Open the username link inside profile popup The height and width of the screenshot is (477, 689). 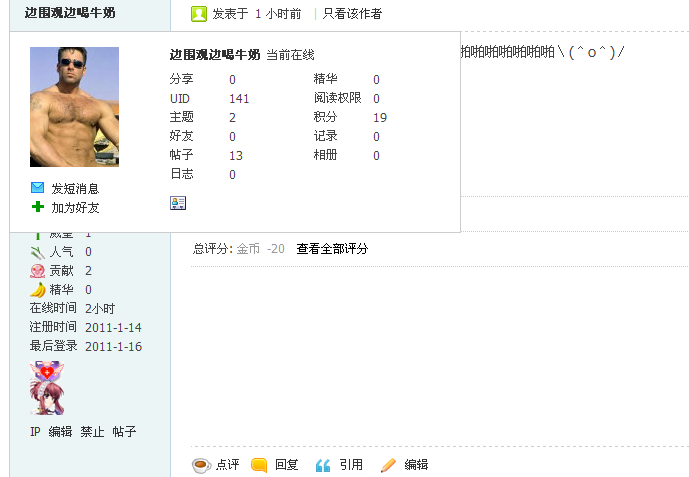pyautogui.click(x=215, y=55)
